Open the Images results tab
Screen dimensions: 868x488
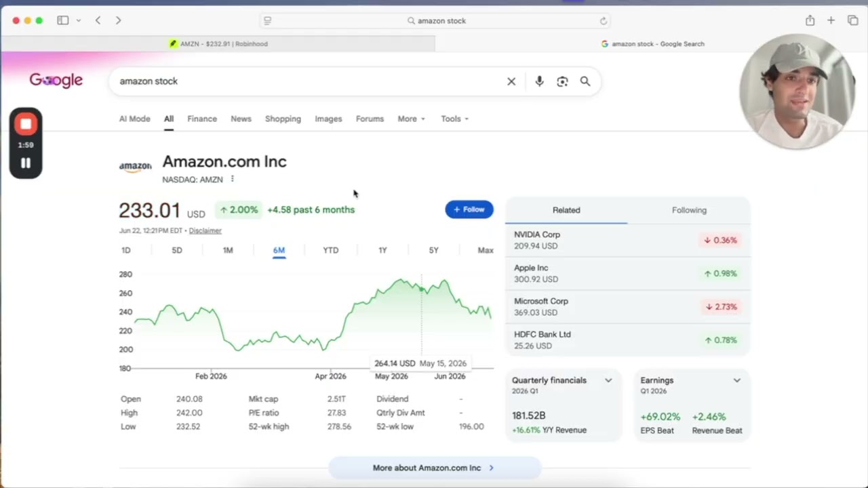point(328,119)
